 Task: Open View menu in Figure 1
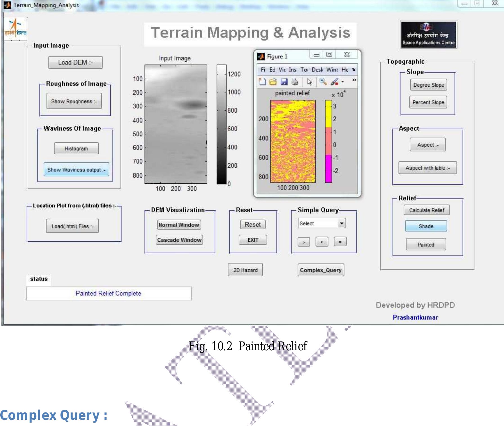point(282,69)
